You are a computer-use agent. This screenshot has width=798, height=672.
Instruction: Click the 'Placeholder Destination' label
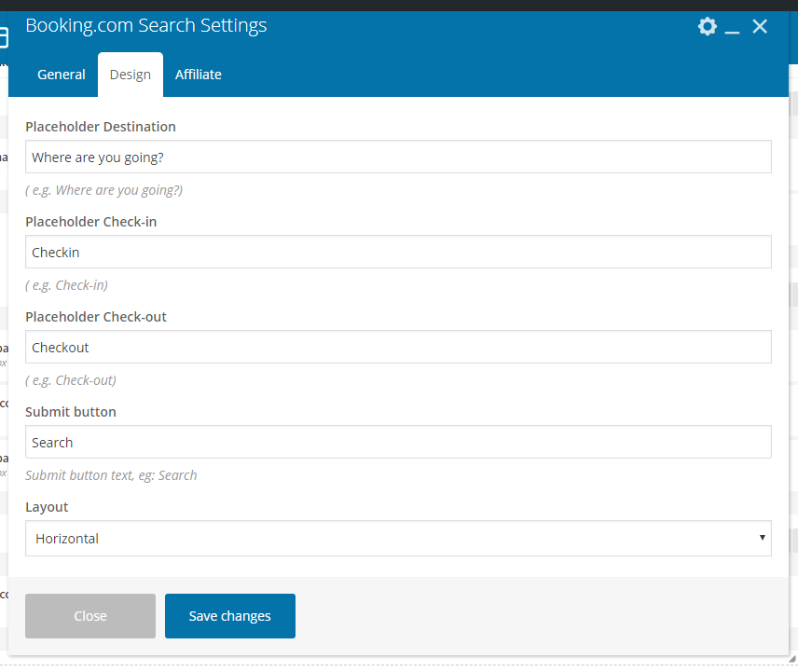point(101,127)
